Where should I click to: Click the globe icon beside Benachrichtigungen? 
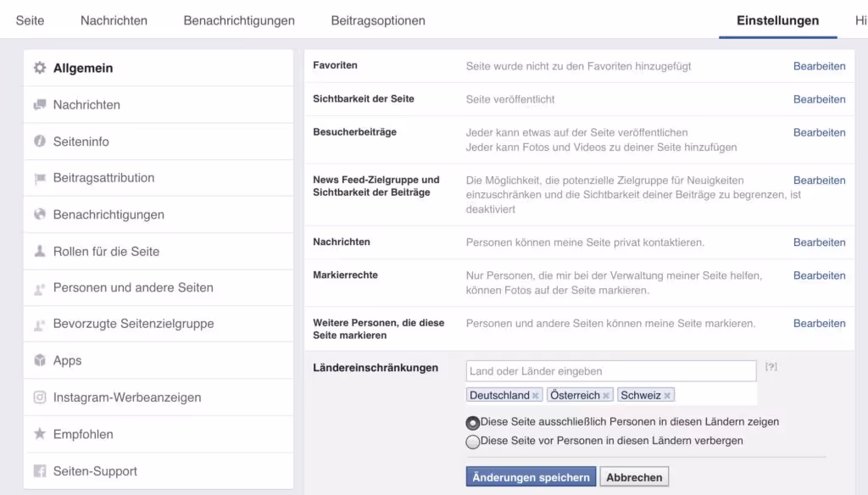point(39,214)
